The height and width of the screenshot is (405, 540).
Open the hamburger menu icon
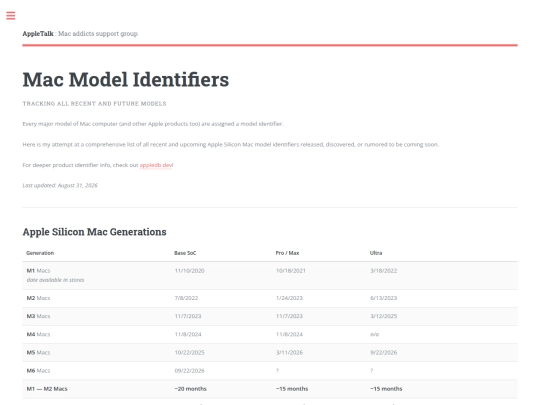pos(11,15)
